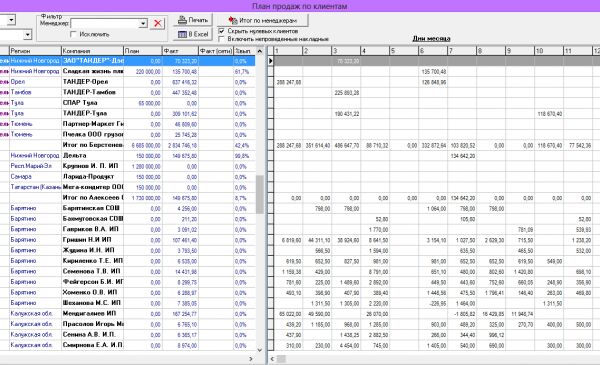Click right arrow of client list horizontal scrollbar
The image size is (600, 365).
point(251,359)
